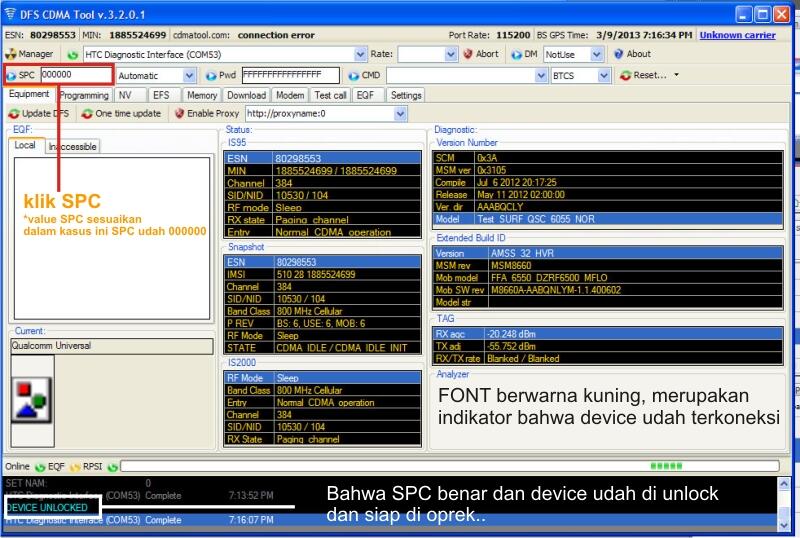Open the Reset options arrow
This screenshot has height=538, width=800.
(x=677, y=76)
